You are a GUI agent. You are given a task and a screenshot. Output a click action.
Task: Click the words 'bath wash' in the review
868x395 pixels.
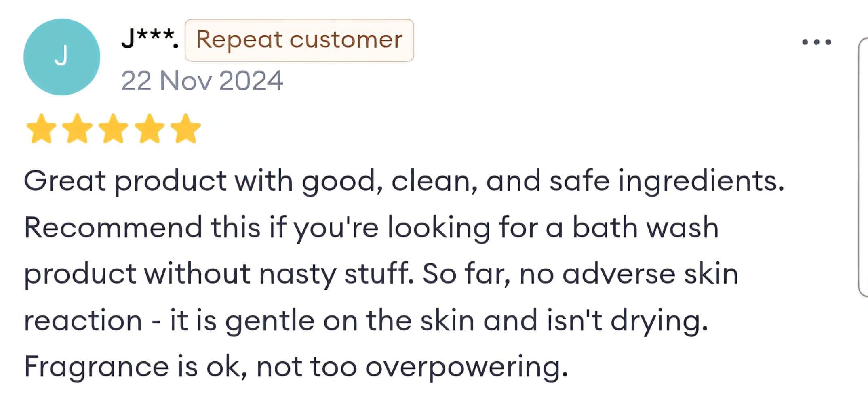click(x=645, y=227)
